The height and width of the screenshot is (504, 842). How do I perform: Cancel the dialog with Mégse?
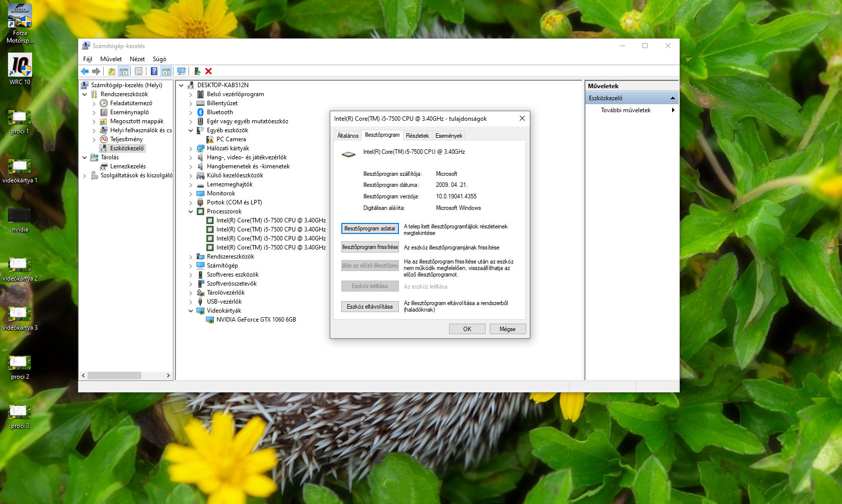(507, 329)
